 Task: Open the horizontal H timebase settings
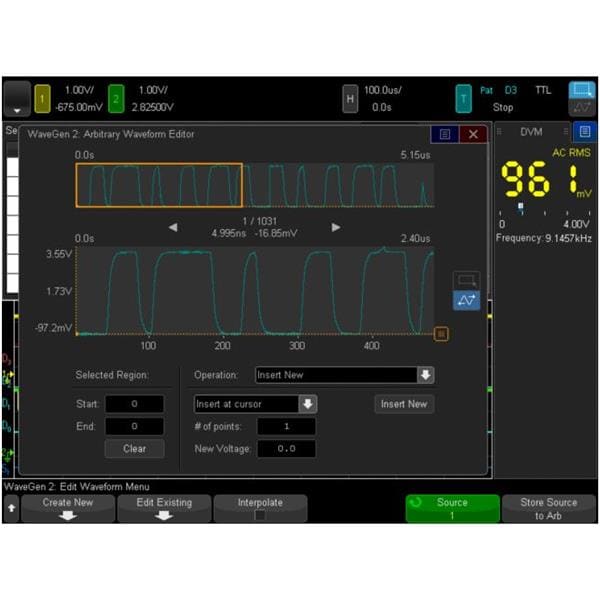pos(350,99)
